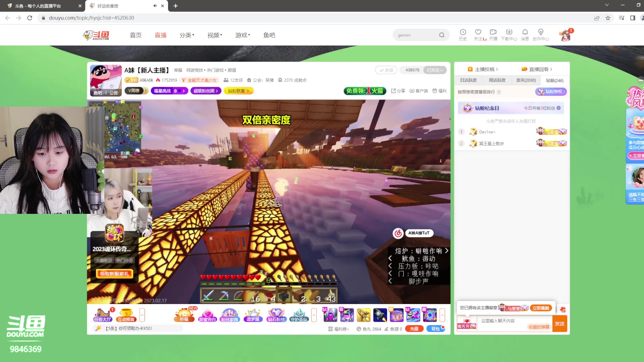This screenshot has width=644, height=362.
Task: Open the streamer avatar thumbnail
Action: pos(106,80)
